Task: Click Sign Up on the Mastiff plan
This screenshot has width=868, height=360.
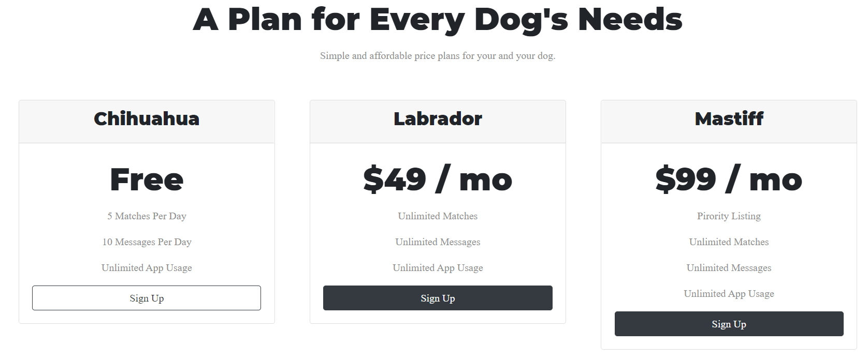Action: [x=729, y=323]
